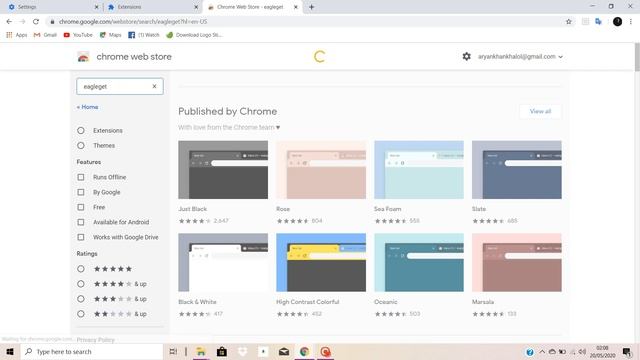Select the three stars & up filter
The width and height of the screenshot is (640, 360).
81,299
